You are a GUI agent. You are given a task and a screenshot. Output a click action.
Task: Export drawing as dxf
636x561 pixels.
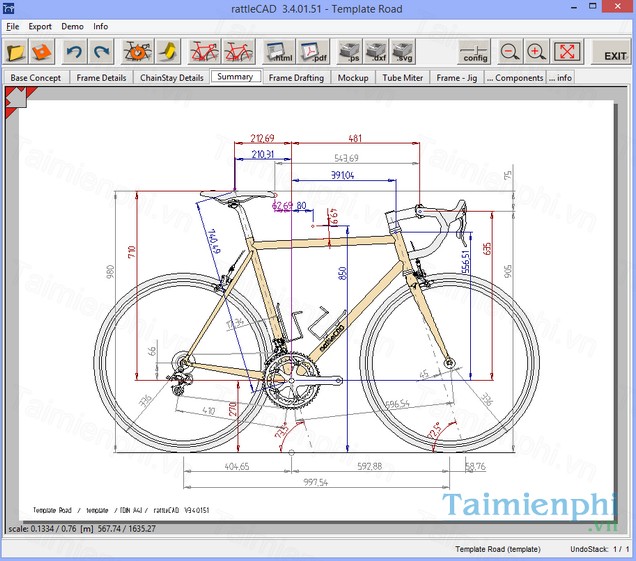pos(376,51)
